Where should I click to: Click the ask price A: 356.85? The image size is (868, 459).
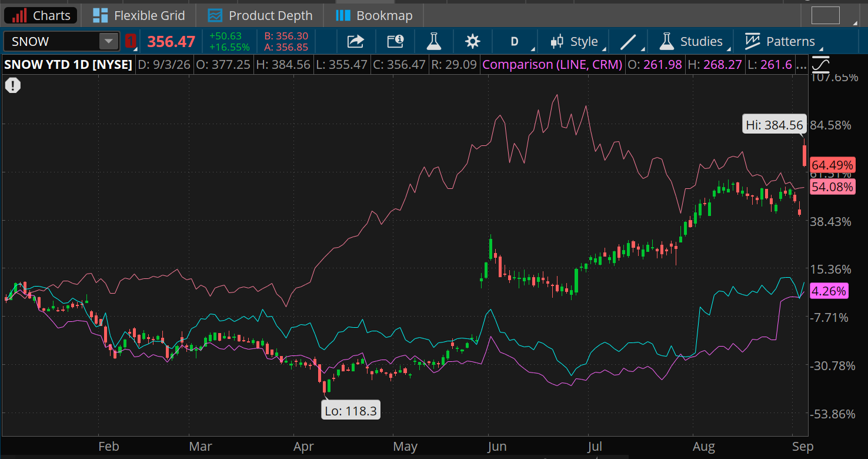(286, 47)
